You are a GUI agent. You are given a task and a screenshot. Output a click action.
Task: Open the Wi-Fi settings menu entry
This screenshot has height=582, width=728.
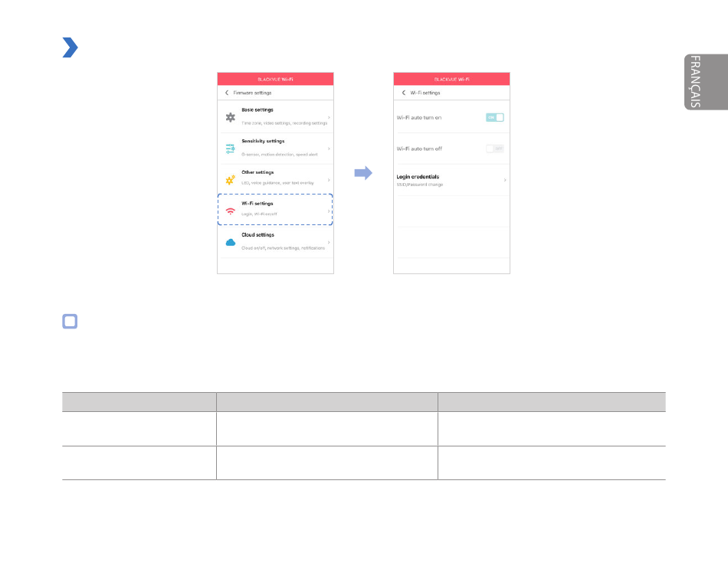(275, 210)
